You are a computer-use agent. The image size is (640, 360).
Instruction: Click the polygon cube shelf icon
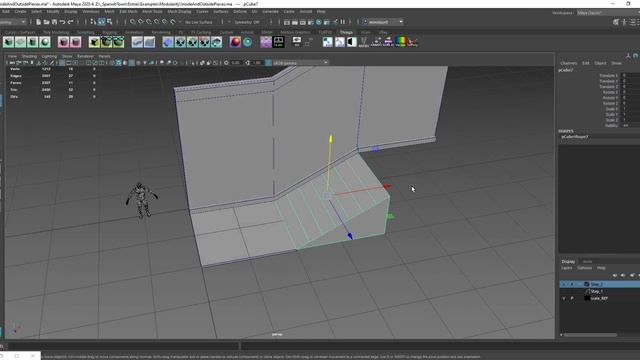point(9,42)
